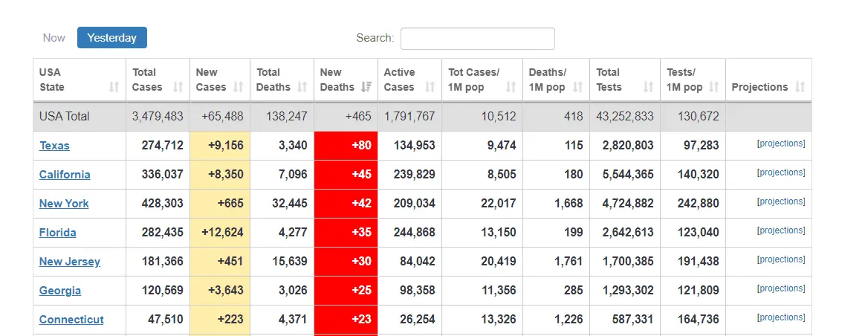Image resolution: width=868 pixels, height=336 pixels.
Task: Select the Yesterday tab
Action: (112, 38)
